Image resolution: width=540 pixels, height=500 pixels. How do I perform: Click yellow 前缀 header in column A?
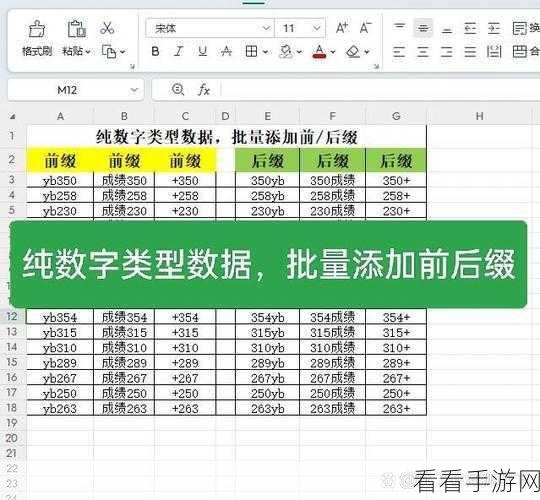point(60,161)
